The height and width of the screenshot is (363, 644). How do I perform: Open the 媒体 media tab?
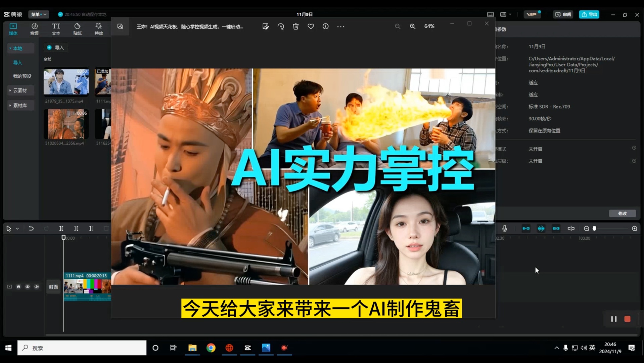tap(13, 29)
